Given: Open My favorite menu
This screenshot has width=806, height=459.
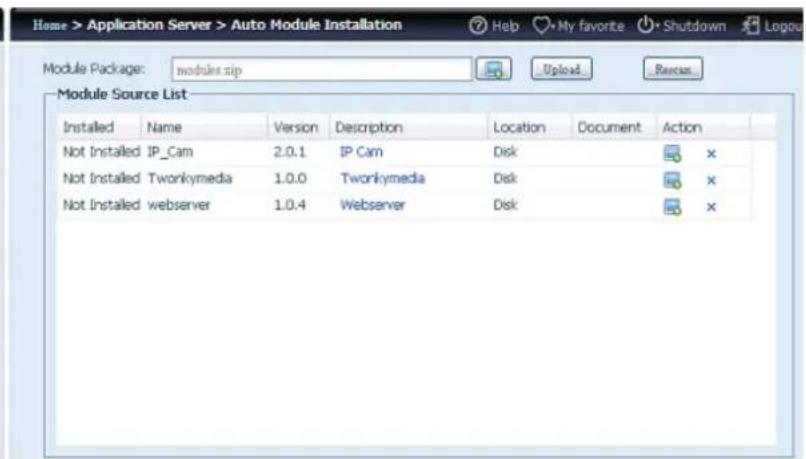Looking at the screenshot, I should click(x=578, y=25).
